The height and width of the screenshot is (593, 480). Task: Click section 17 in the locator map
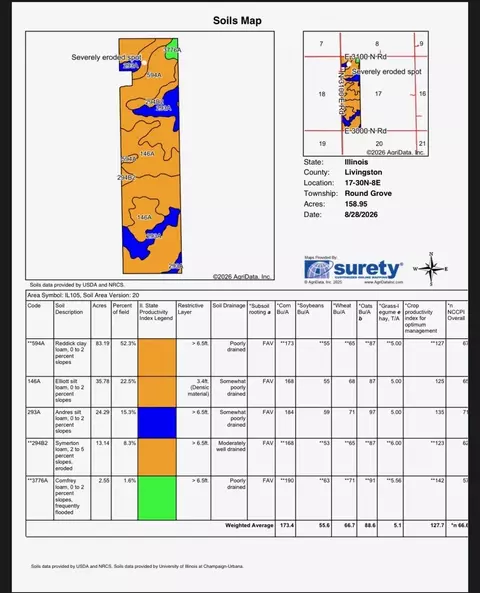pos(378,93)
